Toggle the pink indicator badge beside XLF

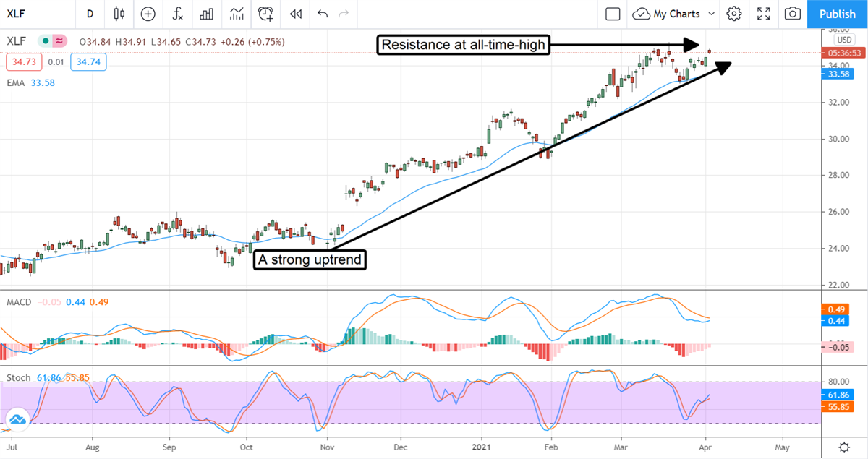click(59, 40)
